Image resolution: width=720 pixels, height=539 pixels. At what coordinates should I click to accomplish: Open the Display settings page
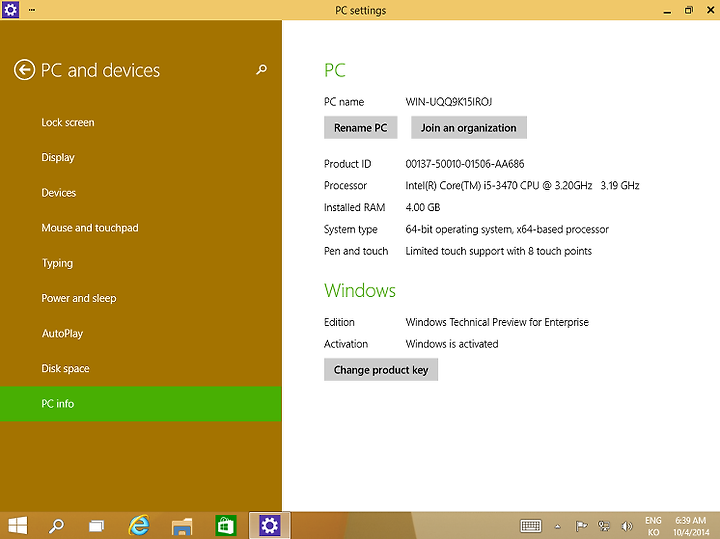[x=58, y=157]
